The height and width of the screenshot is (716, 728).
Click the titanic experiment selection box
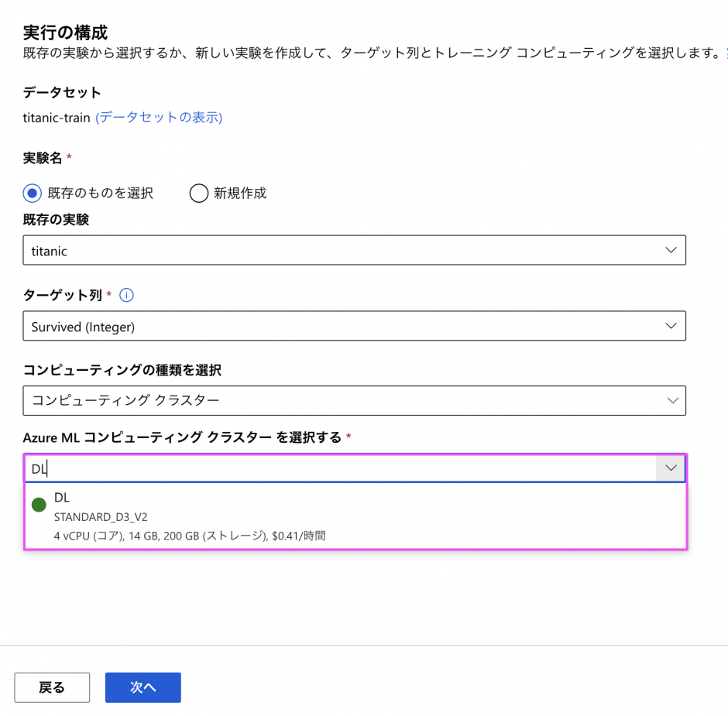click(341, 250)
